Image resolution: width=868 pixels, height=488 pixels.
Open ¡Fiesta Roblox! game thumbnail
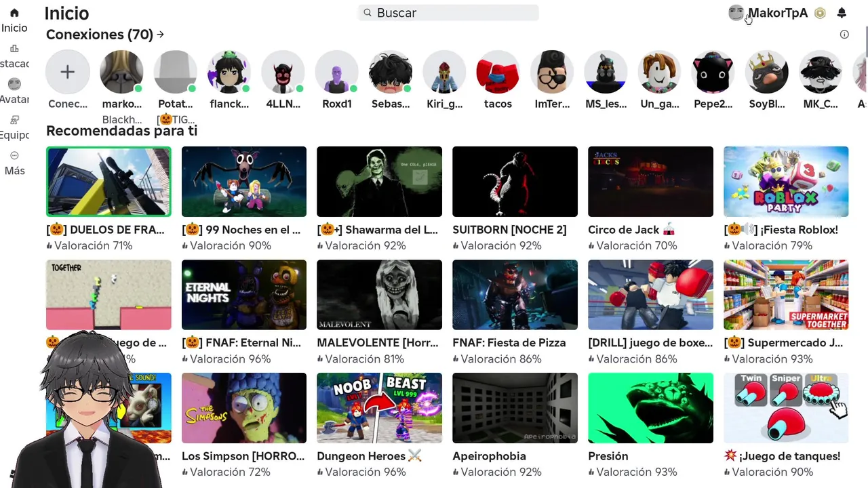[x=786, y=182]
